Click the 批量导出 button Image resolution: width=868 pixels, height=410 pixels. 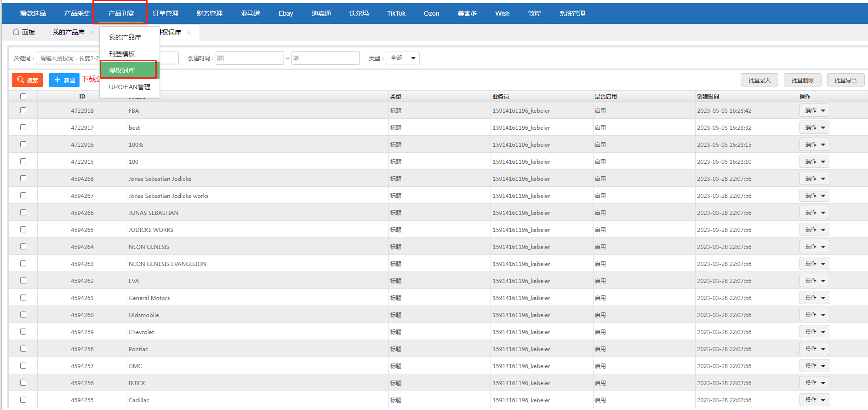click(846, 80)
